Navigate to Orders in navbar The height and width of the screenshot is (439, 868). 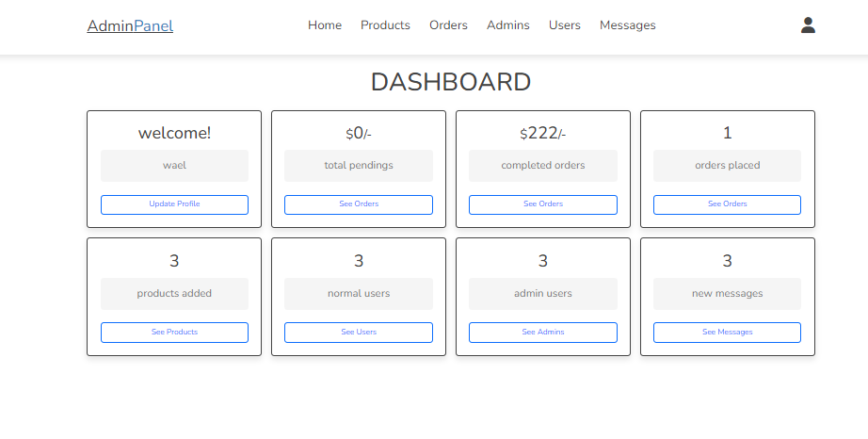[448, 25]
